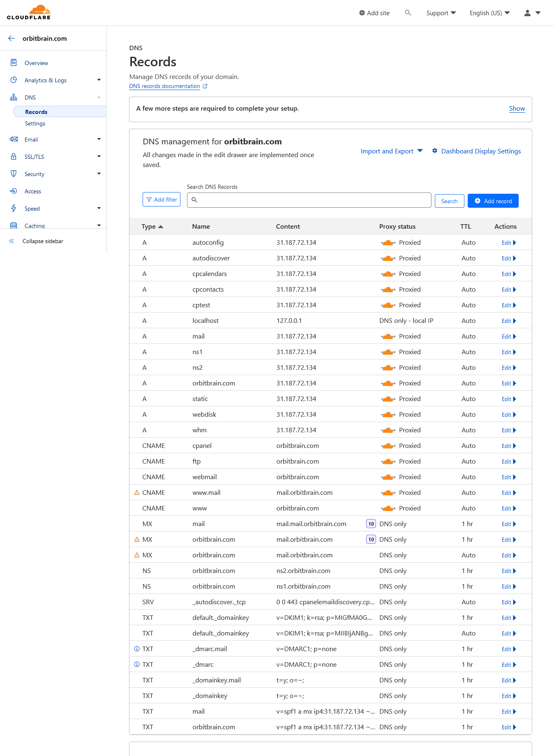Click the Security shield icon
The width and height of the screenshot is (554, 756).
pos(14,174)
